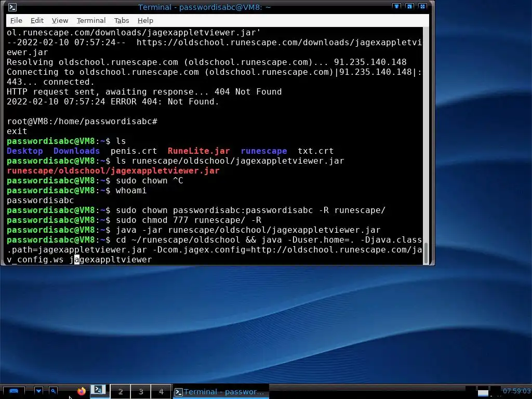Click the Terminal - passwor... taskbar button

(x=221, y=392)
